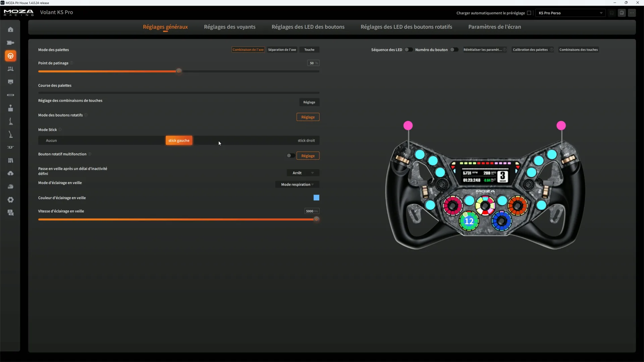644x362 pixels.
Task: Open Réglages des LED des boutons rotatifs tab
Action: (x=407, y=27)
